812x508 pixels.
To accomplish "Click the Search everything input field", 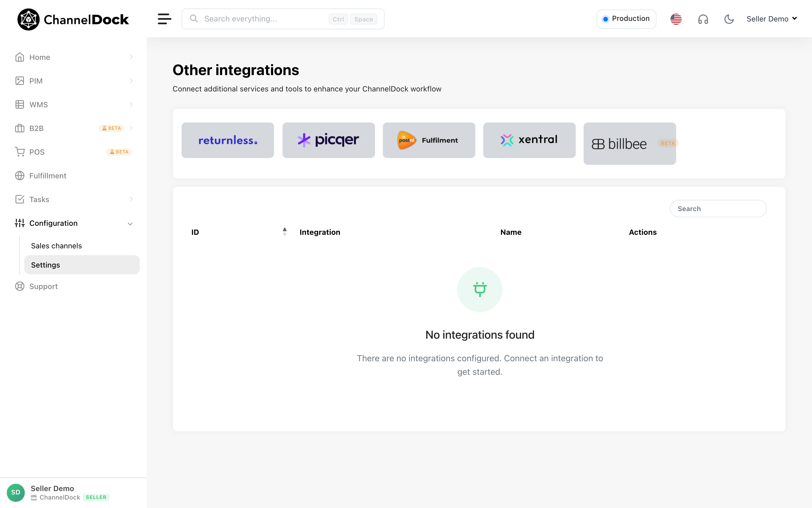I will click(x=283, y=19).
